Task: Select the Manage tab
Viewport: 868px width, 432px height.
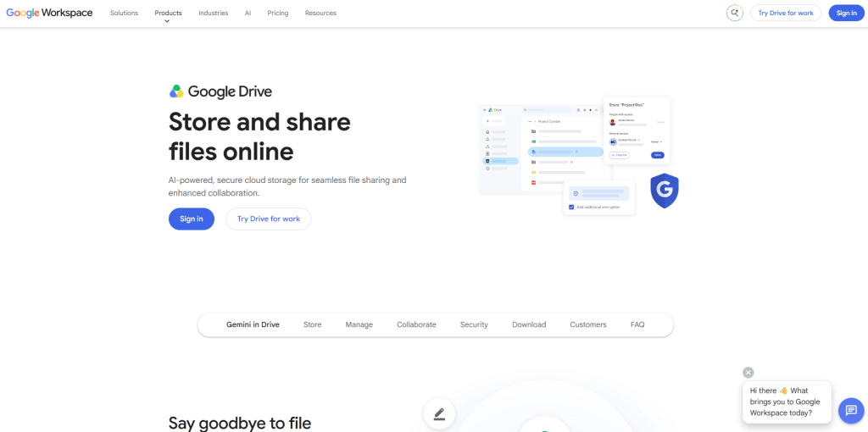Action: [x=359, y=324]
